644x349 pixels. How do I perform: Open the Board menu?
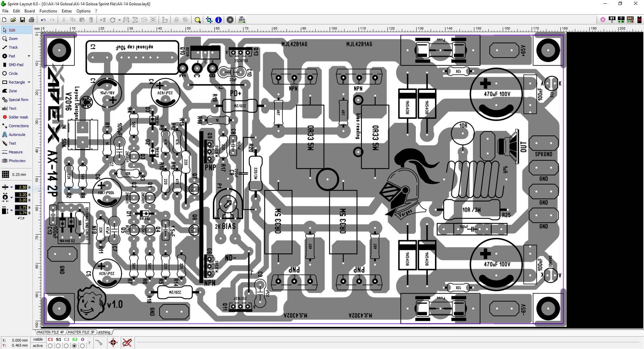[30, 11]
